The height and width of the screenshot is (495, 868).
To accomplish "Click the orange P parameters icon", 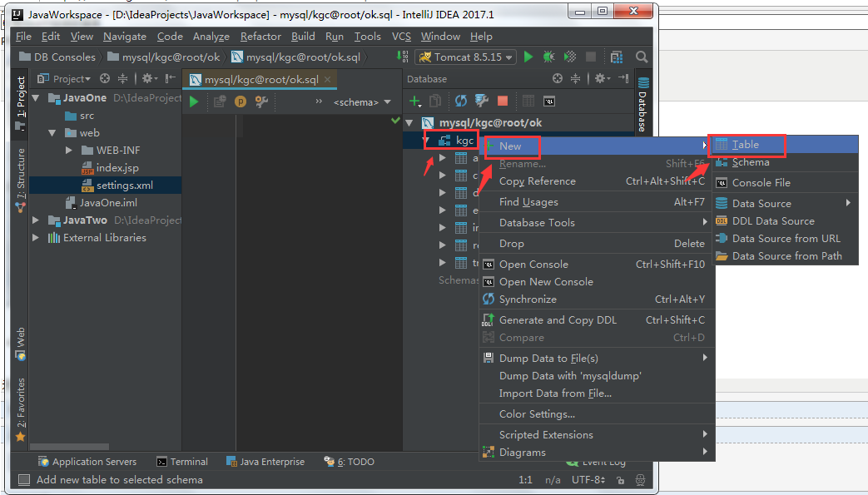I will pos(241,101).
